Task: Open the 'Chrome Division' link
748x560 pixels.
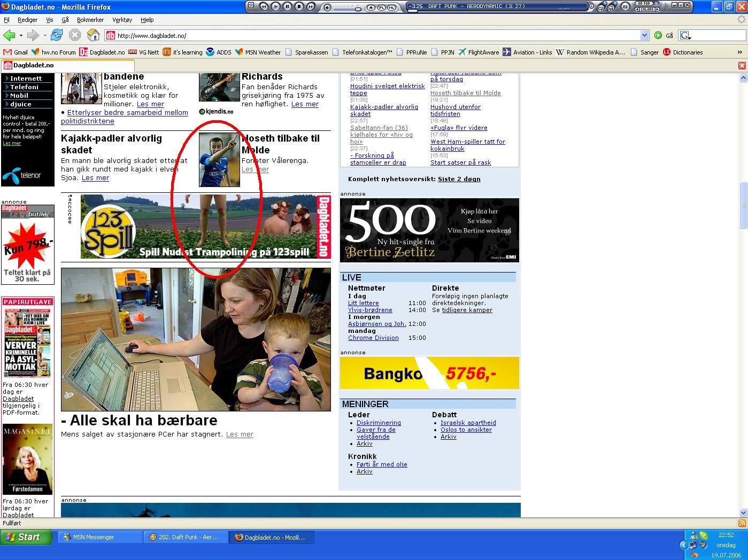Action: [x=373, y=338]
